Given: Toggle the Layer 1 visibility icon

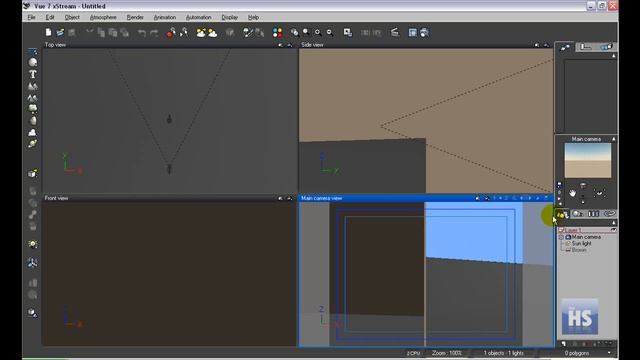Looking at the screenshot, I should coord(613,230).
